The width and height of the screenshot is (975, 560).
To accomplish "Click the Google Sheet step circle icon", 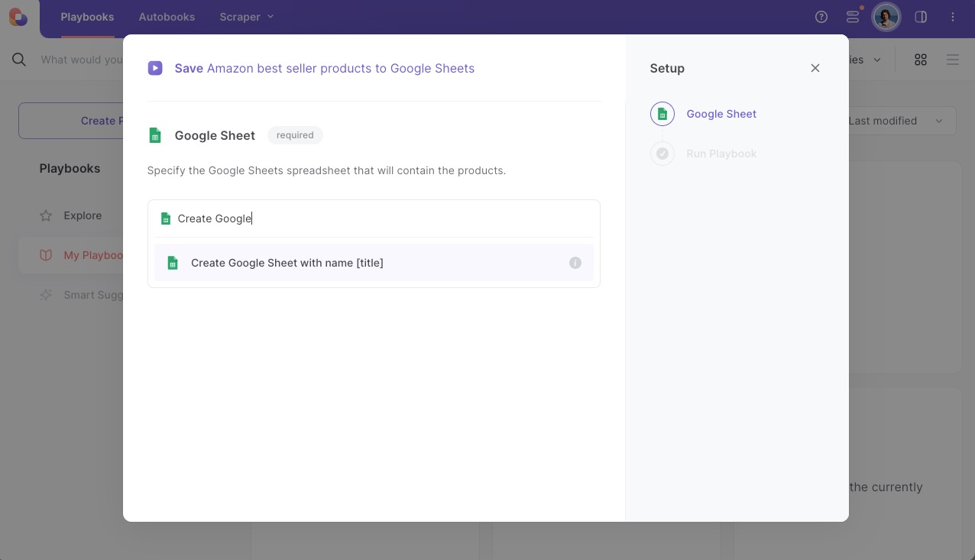I will (662, 114).
